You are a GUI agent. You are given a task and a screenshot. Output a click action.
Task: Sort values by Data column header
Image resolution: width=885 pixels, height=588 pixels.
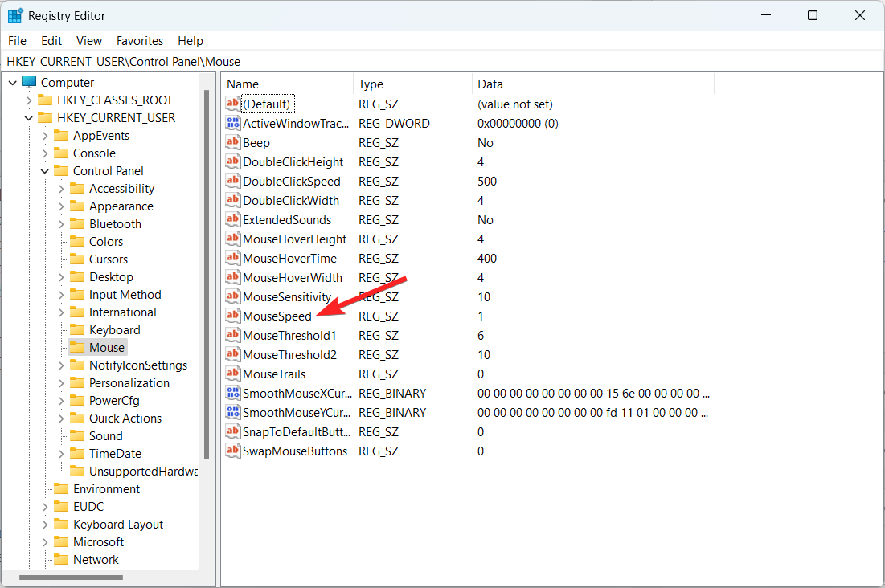pyautogui.click(x=592, y=84)
